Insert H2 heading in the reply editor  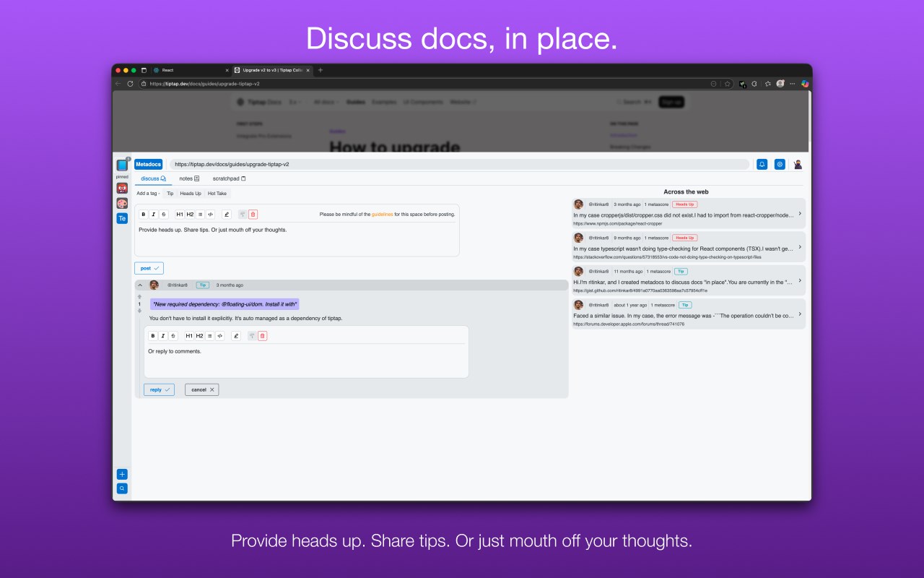click(x=199, y=336)
